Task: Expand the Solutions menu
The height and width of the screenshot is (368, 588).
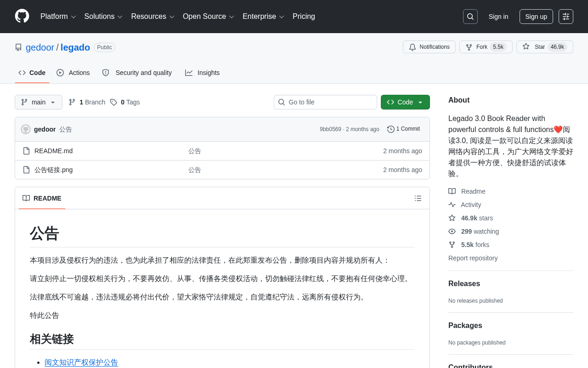Action: (x=103, y=17)
